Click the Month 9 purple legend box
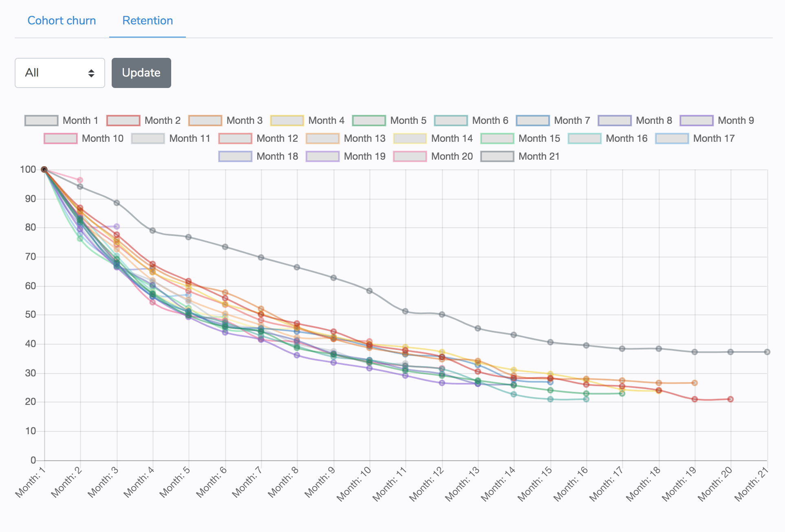This screenshot has height=532, width=785. click(697, 121)
